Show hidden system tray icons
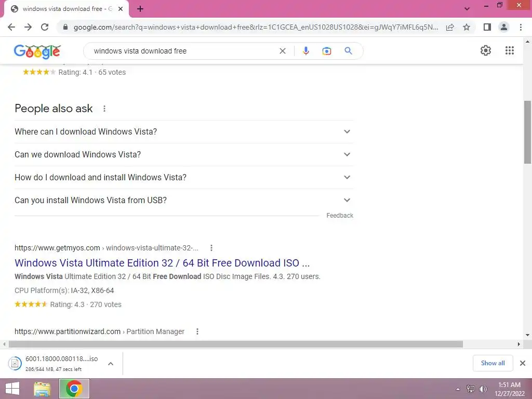Image resolution: width=532 pixels, height=399 pixels. [458, 389]
